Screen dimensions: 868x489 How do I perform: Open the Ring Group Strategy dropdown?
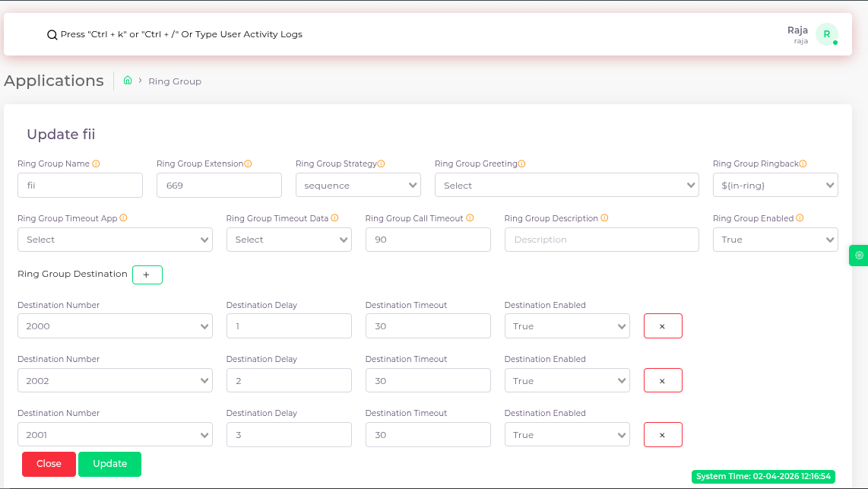tap(358, 185)
